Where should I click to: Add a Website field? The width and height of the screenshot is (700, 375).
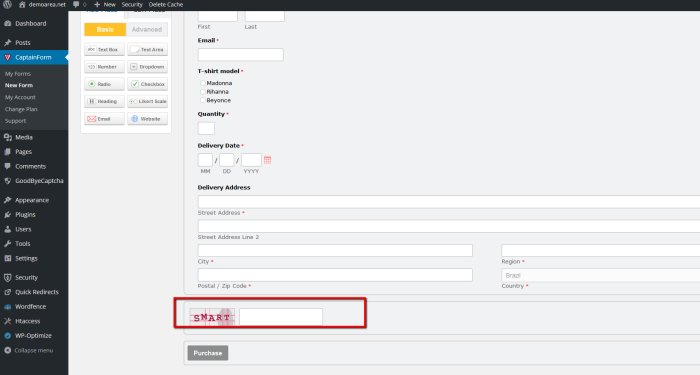(147, 119)
